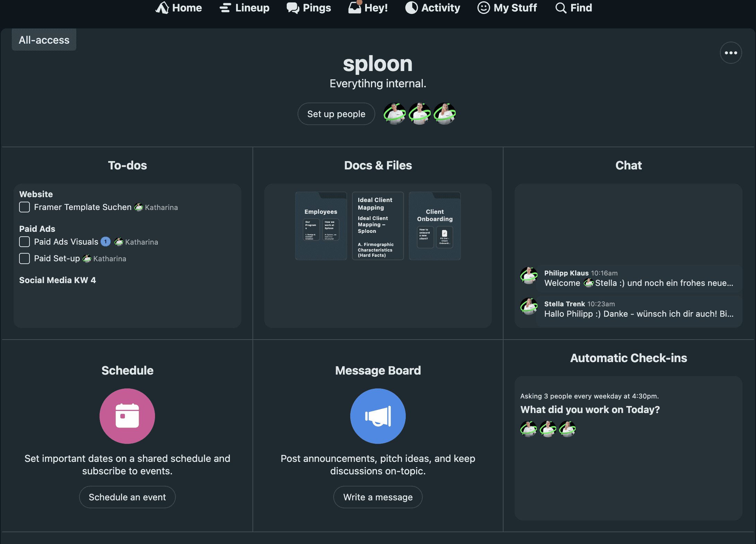Check off Framer Template Suchen to-do
This screenshot has height=544, width=756.
(25, 207)
